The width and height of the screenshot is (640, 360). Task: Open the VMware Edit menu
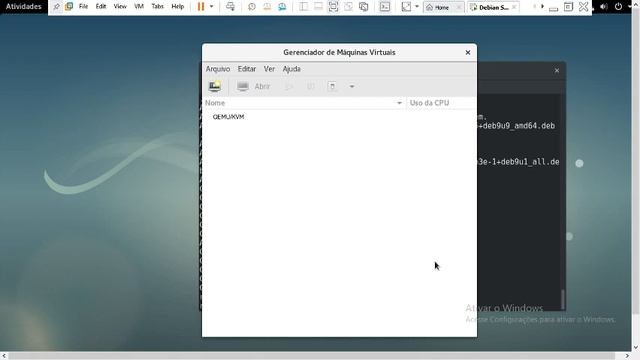pos(101,7)
